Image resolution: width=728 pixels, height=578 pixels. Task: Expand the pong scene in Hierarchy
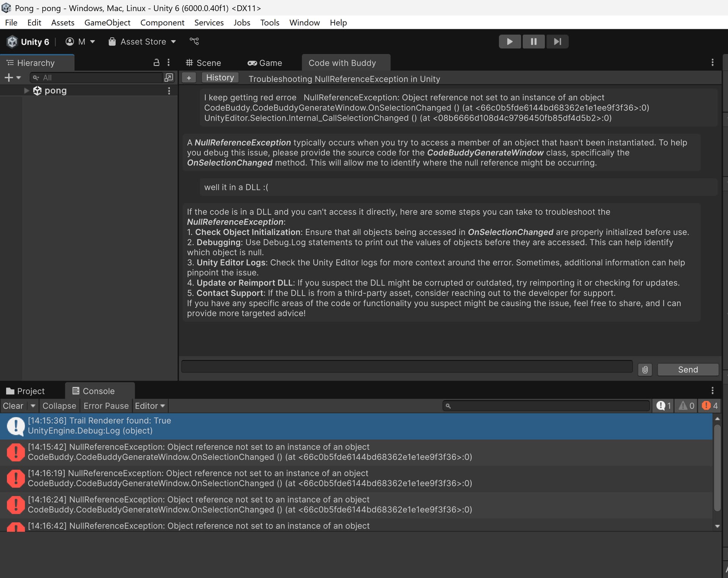(x=26, y=91)
